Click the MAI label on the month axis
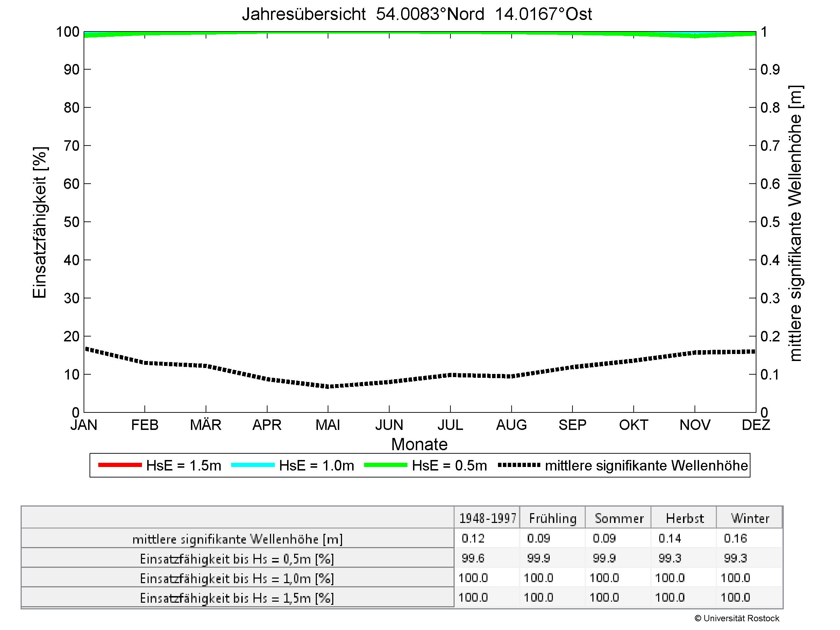Image resolution: width=840 pixels, height=630 pixels. 328,425
